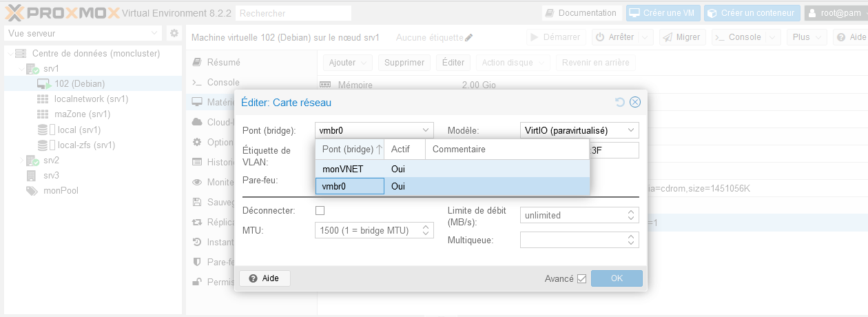
Task: Confirm with the OK button
Action: [x=617, y=278]
